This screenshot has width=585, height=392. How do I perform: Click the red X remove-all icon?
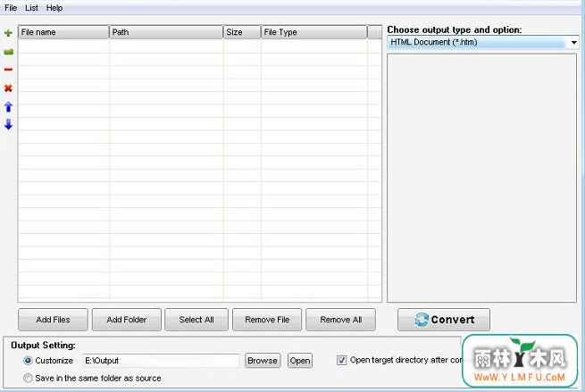coord(8,88)
